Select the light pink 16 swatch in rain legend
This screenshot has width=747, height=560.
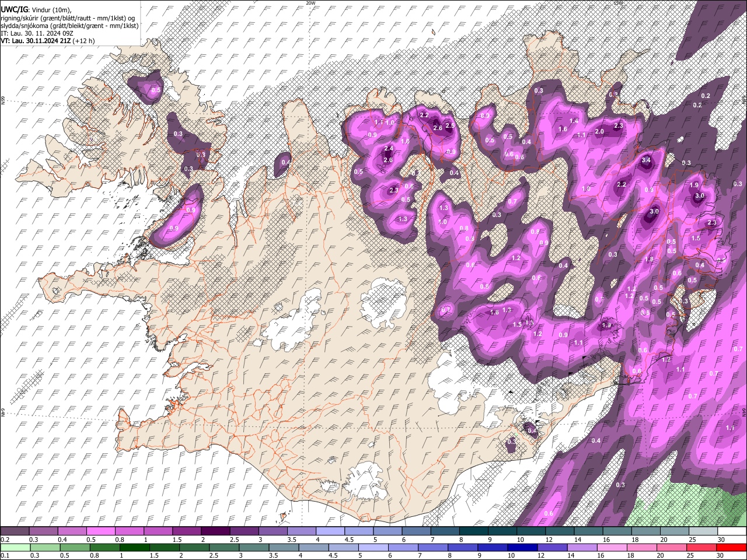(x=613, y=547)
